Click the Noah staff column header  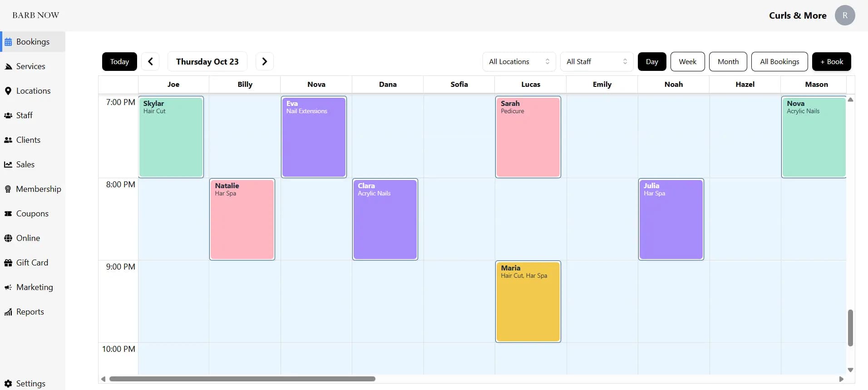tap(674, 85)
